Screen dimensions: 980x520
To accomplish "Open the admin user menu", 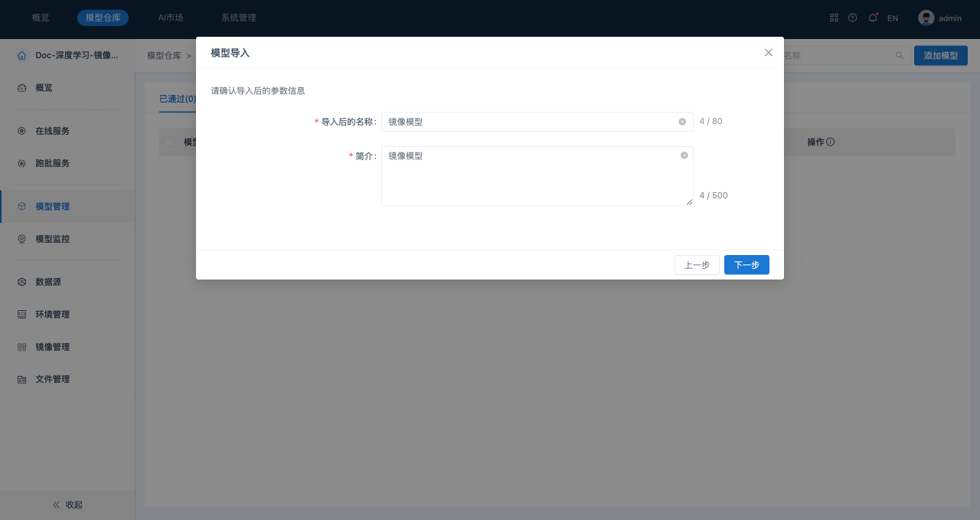I will tap(940, 18).
